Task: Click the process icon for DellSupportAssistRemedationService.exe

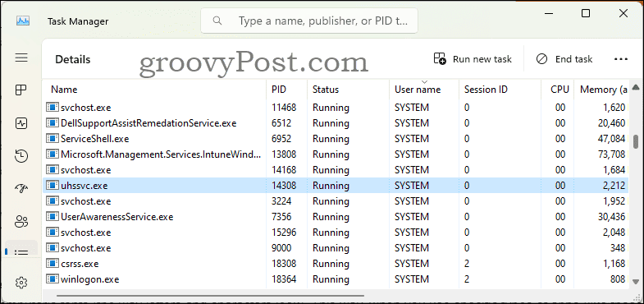Action: (53, 123)
